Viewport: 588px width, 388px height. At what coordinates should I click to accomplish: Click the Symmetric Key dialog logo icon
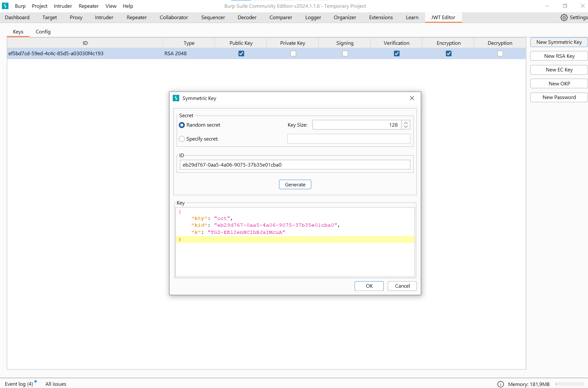tap(176, 98)
